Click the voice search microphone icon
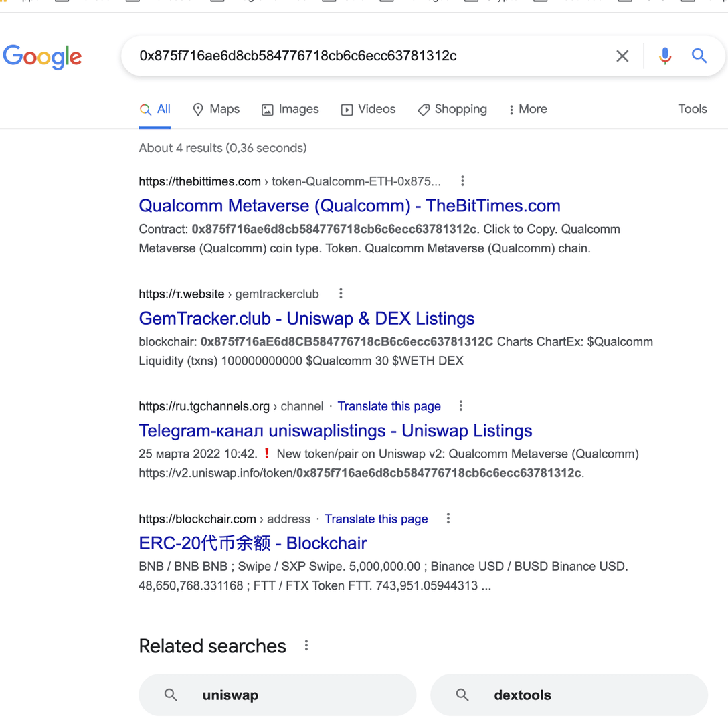The width and height of the screenshot is (728, 722). click(x=664, y=56)
